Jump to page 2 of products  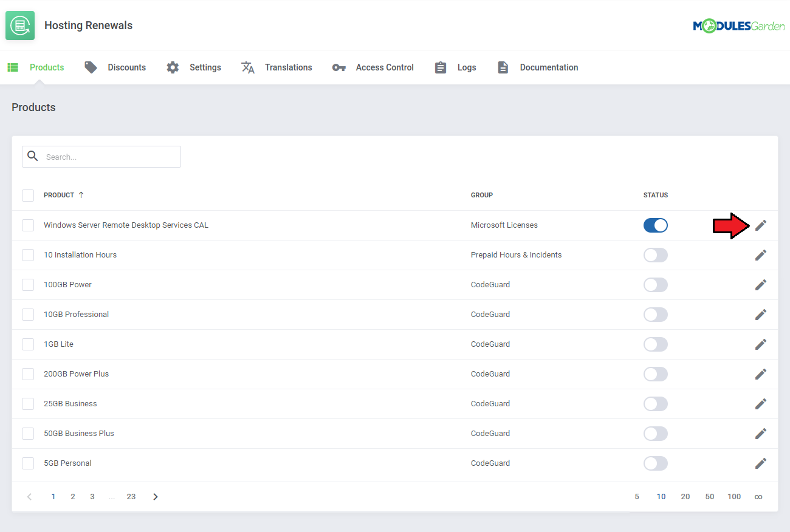[x=73, y=497]
